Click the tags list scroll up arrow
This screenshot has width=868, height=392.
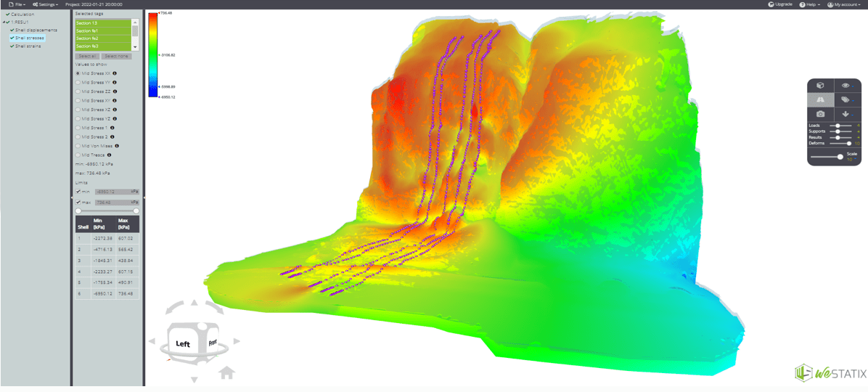135,22
